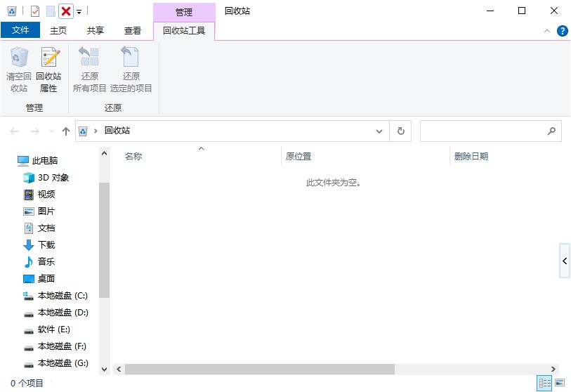Viewport: 571px width, 392px height.
Task: Switch to details view in status bar
Action: [545, 383]
